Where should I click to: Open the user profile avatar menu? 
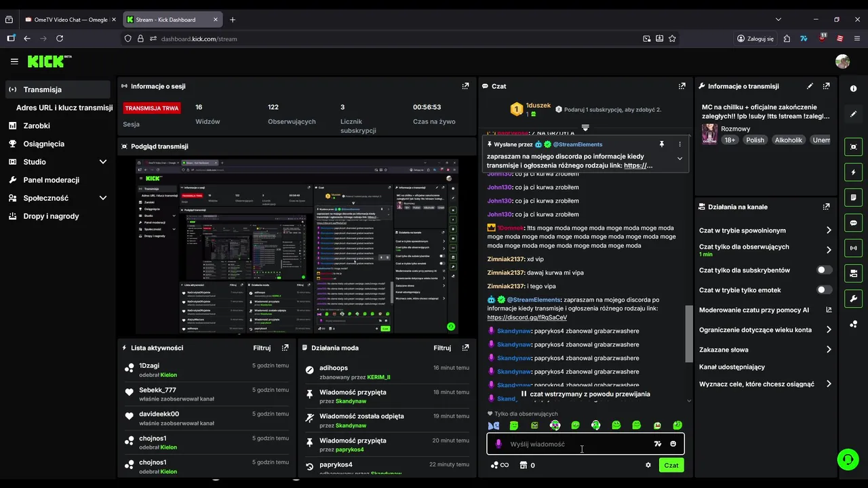click(842, 61)
